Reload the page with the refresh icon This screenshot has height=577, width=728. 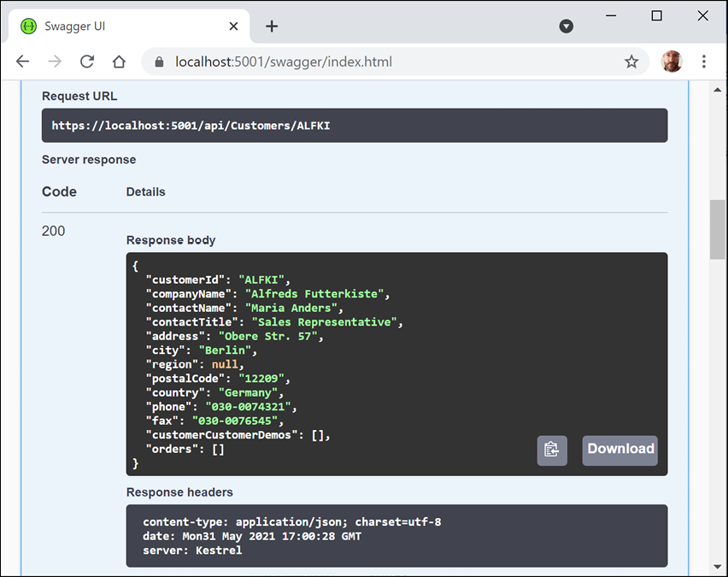(86, 62)
